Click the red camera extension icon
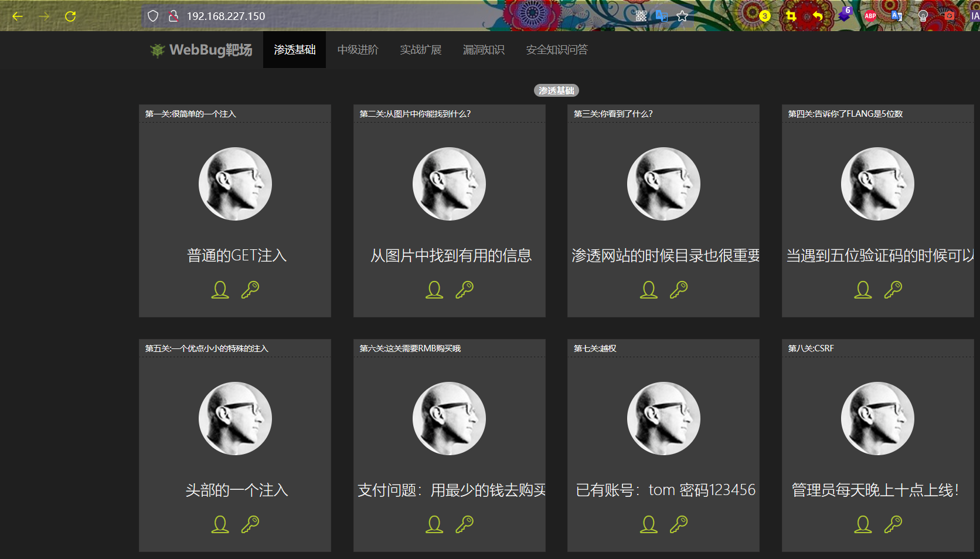 [950, 16]
